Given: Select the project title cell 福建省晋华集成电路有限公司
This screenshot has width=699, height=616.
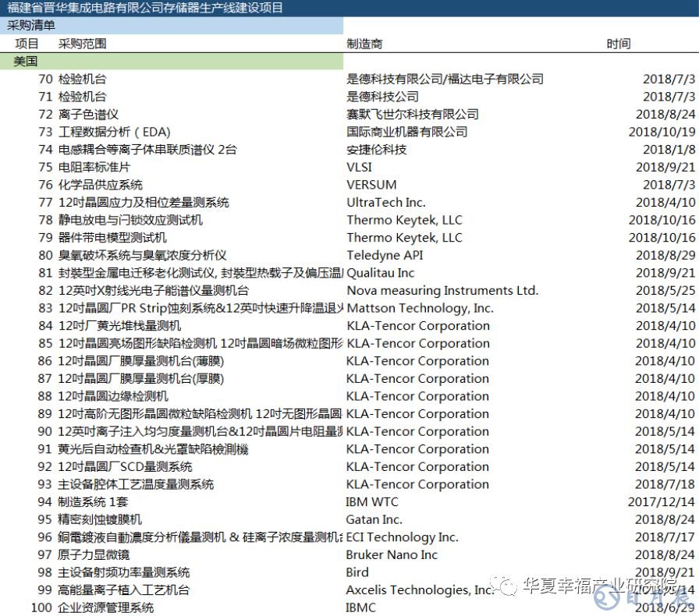Looking at the screenshot, I should (145, 9).
